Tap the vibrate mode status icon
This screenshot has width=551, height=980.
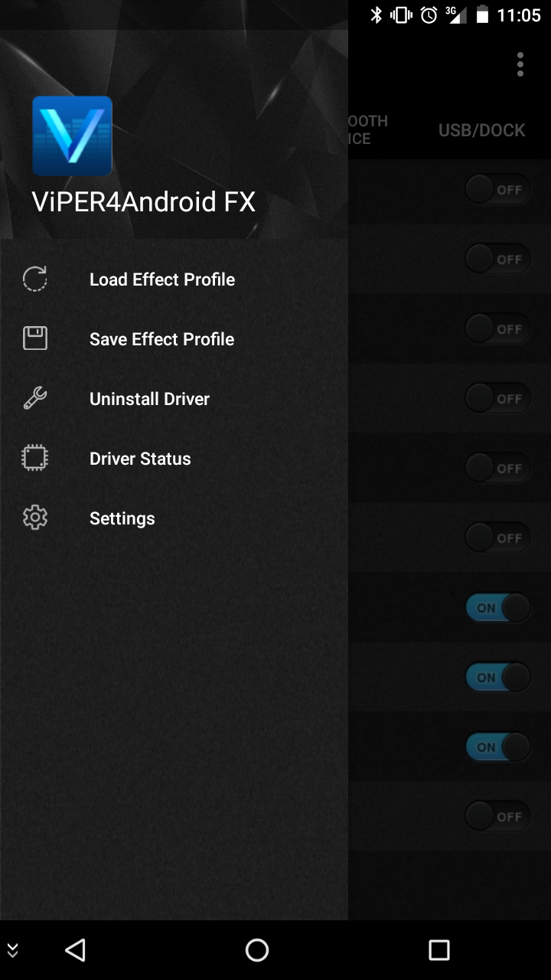(401, 15)
